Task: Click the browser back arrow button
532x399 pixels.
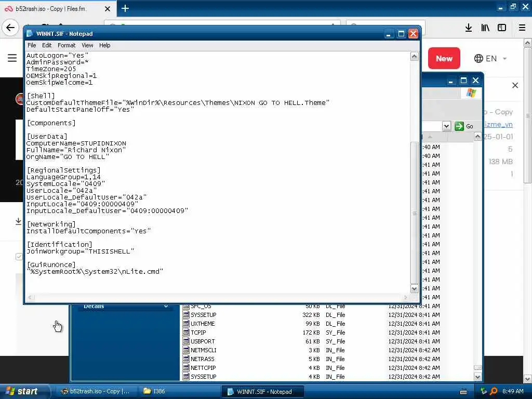Action: click(x=10, y=28)
